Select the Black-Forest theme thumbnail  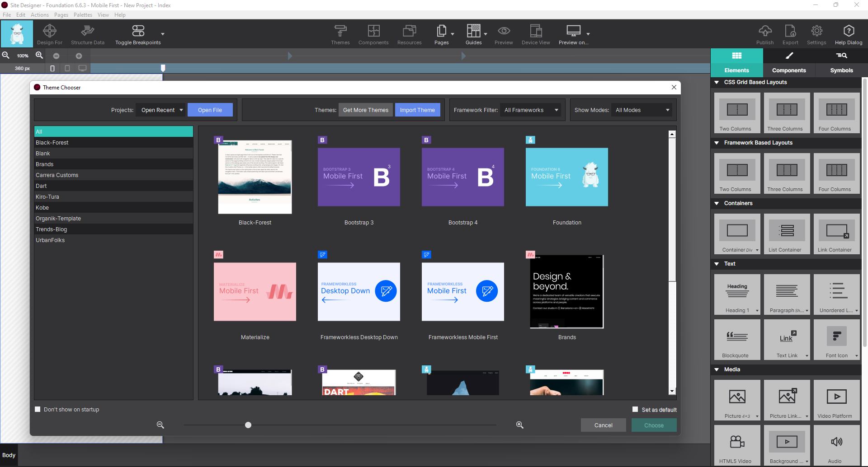(255, 177)
